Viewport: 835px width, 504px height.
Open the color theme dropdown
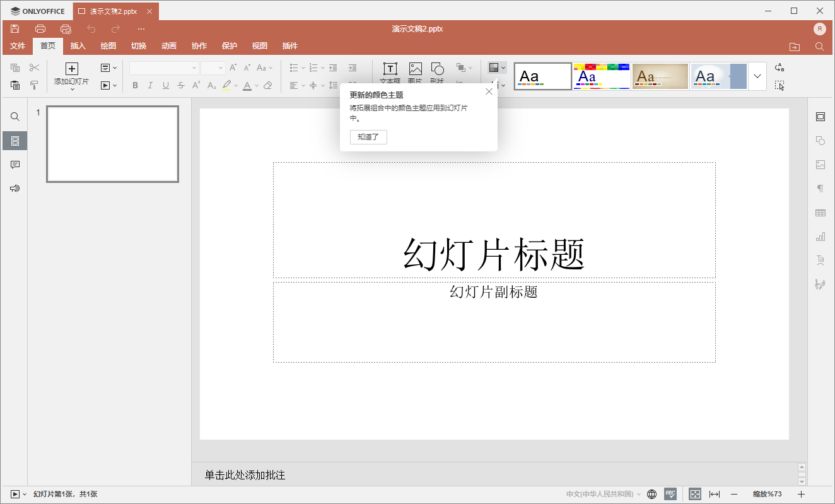point(497,67)
